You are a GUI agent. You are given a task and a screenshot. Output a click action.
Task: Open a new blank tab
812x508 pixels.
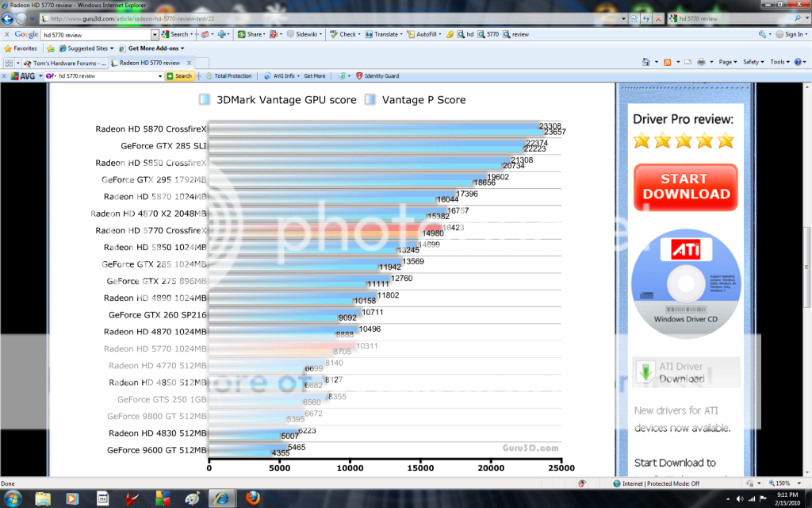[202, 63]
